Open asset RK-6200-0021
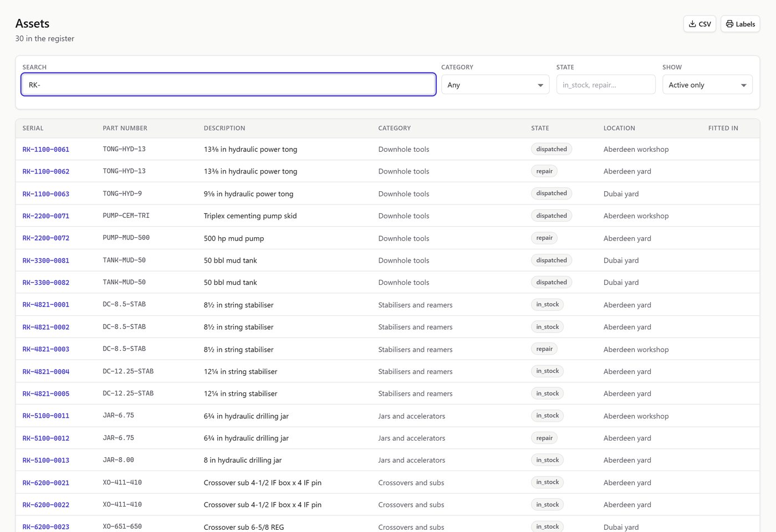 point(46,483)
